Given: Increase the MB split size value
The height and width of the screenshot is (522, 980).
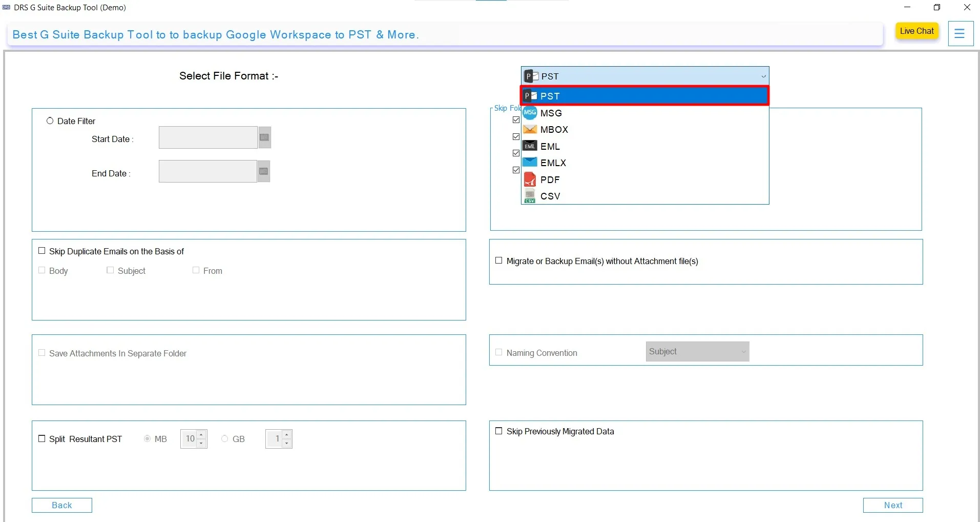Looking at the screenshot, I should [201, 435].
